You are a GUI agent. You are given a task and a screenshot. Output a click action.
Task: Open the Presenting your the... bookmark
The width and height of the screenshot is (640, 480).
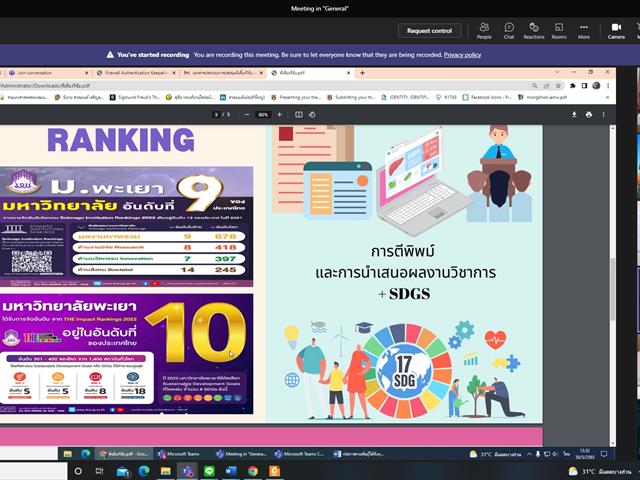[x=296, y=97]
